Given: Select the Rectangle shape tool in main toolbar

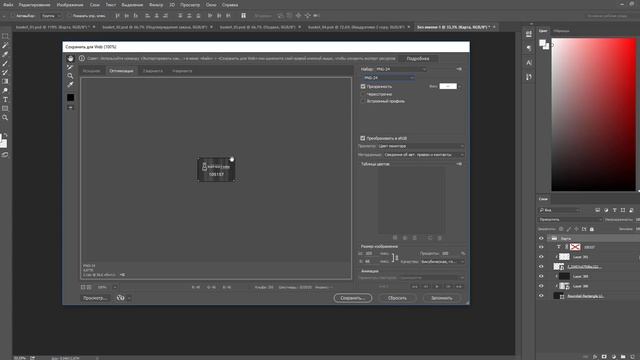Looking at the screenshot, I should click(x=5, y=109).
